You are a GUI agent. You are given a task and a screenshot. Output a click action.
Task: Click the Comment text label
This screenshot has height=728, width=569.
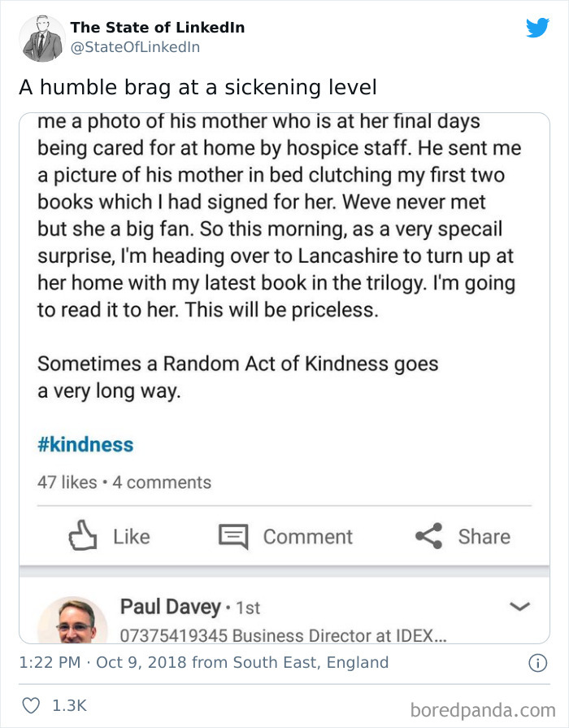307,536
